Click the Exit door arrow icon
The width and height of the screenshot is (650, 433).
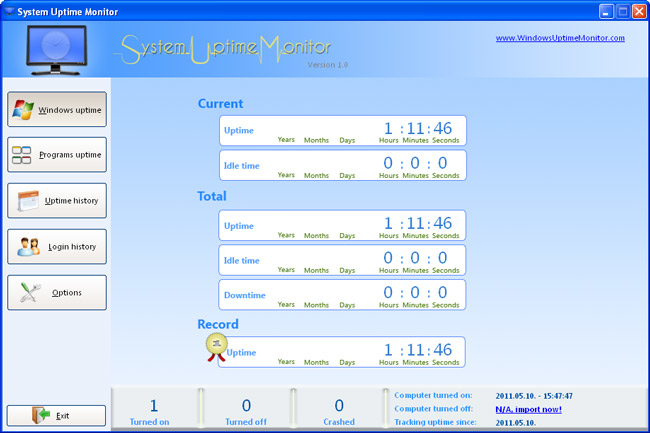coord(41,415)
